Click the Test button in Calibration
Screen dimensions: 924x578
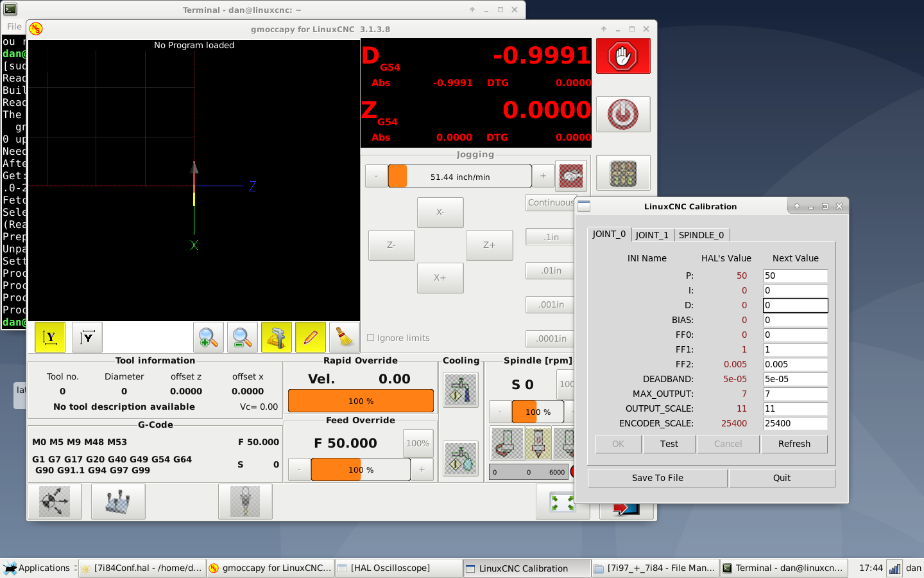point(669,444)
